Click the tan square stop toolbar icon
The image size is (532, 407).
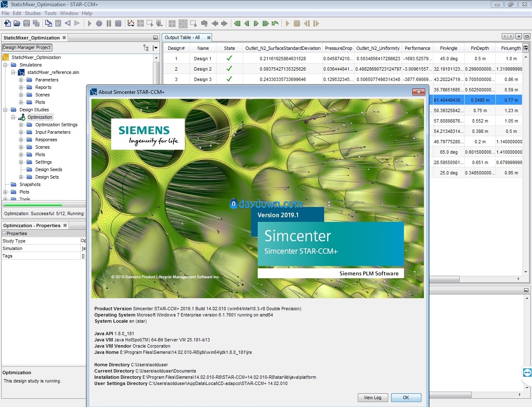(x=297, y=23)
